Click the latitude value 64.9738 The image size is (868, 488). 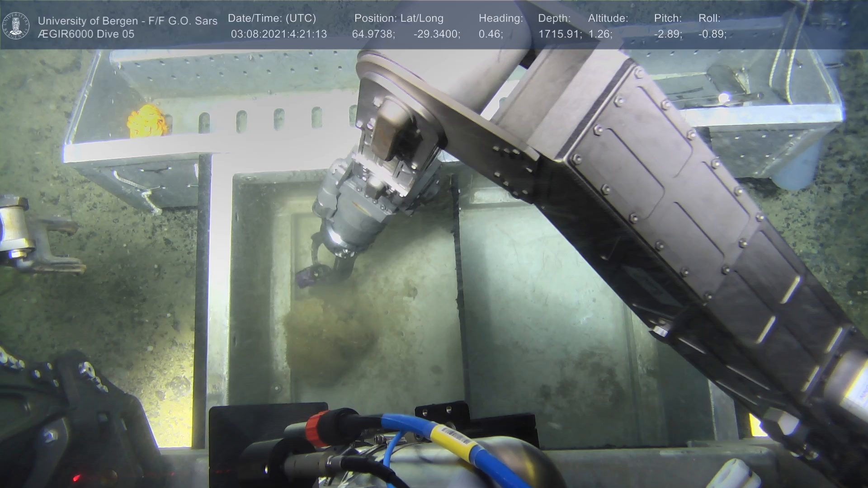coord(373,34)
